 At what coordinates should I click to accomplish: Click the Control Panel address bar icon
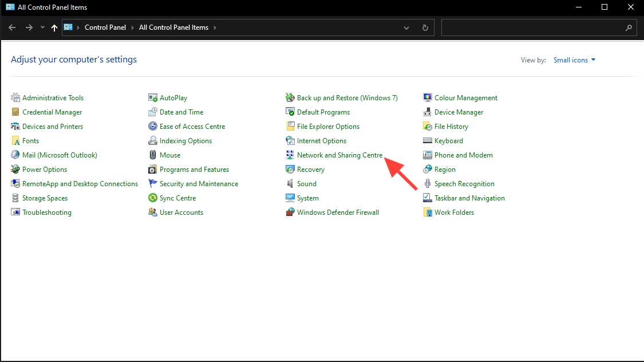[68, 27]
